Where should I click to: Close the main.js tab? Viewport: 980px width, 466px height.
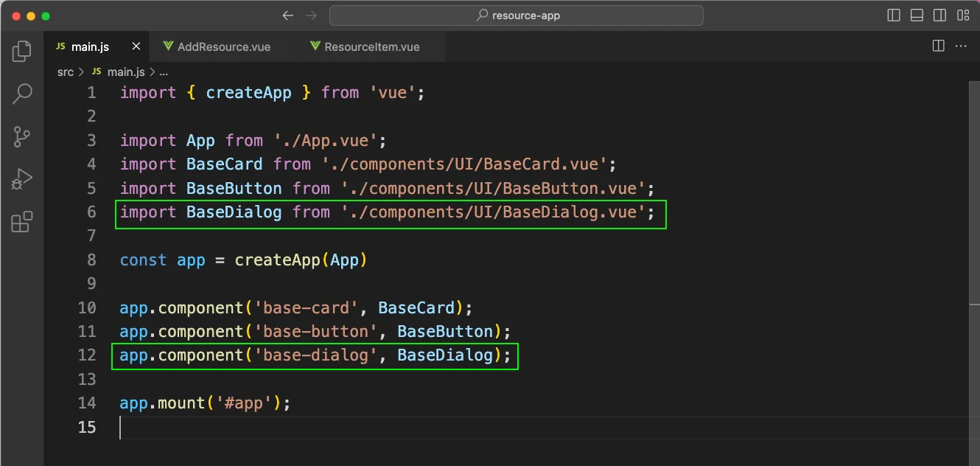click(136, 46)
